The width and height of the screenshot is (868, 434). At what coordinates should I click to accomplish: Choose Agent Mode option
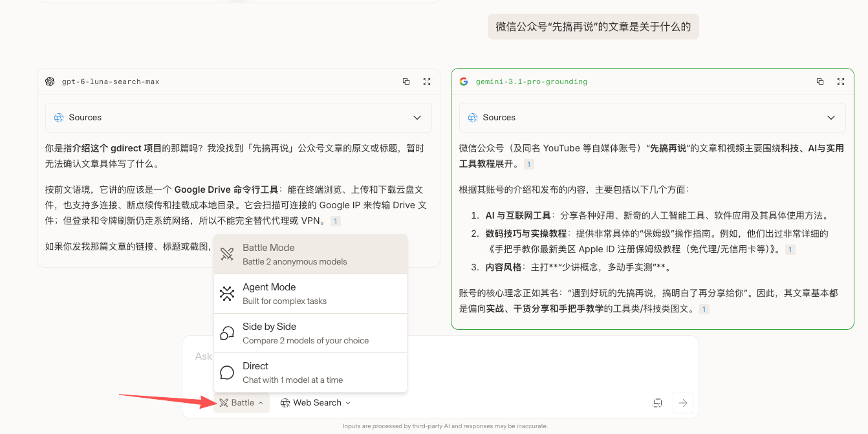click(310, 294)
